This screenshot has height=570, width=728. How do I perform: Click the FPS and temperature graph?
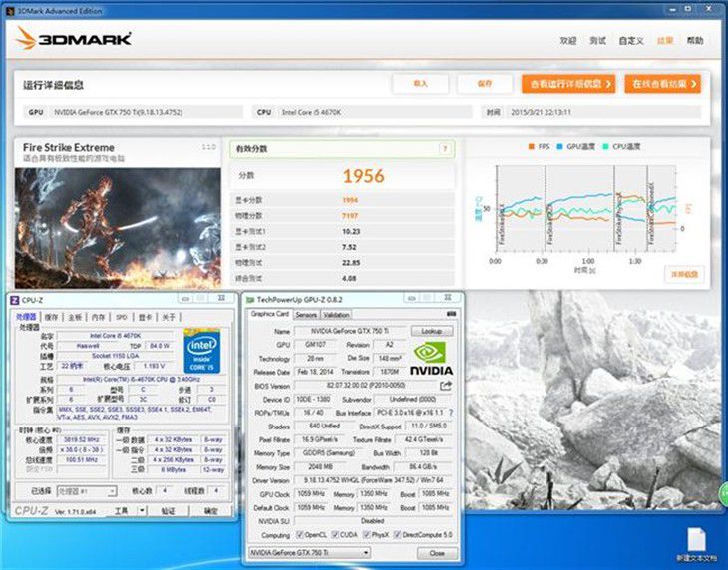point(586,208)
